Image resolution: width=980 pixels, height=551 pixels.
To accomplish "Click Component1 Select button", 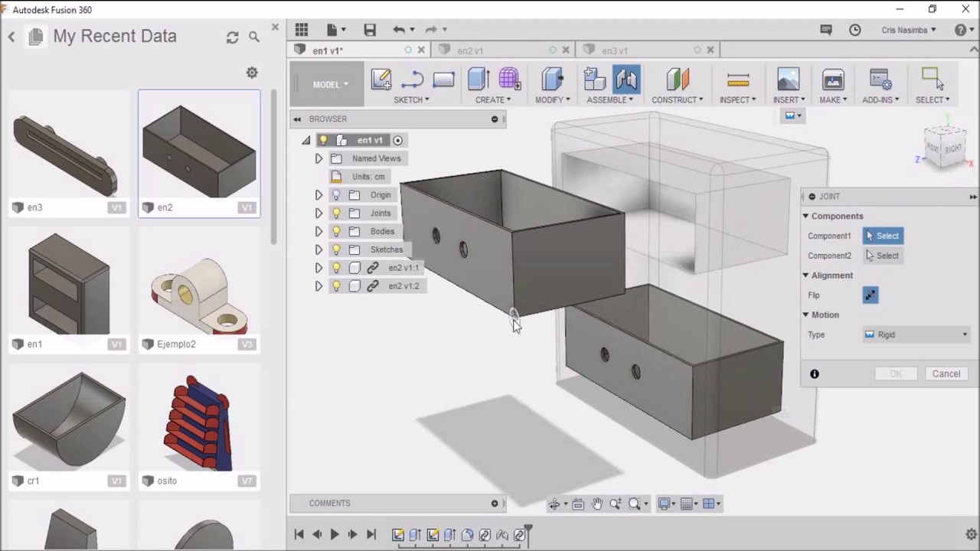I will click(x=883, y=236).
